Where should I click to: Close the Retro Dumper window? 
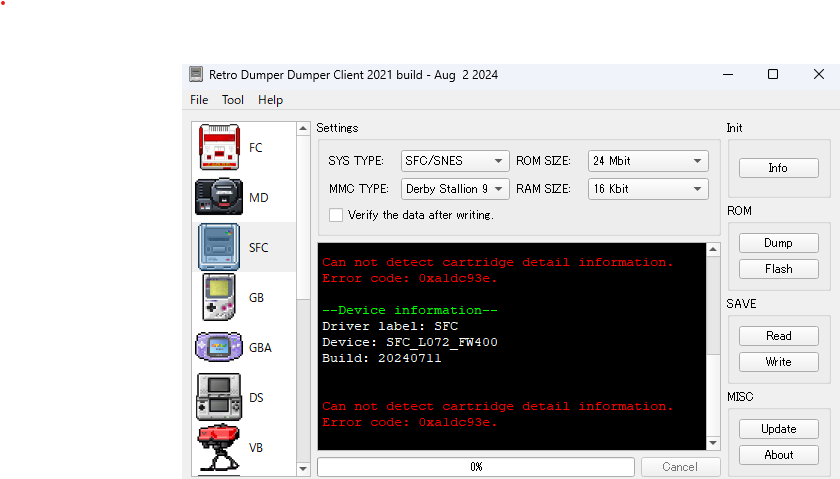(x=819, y=74)
